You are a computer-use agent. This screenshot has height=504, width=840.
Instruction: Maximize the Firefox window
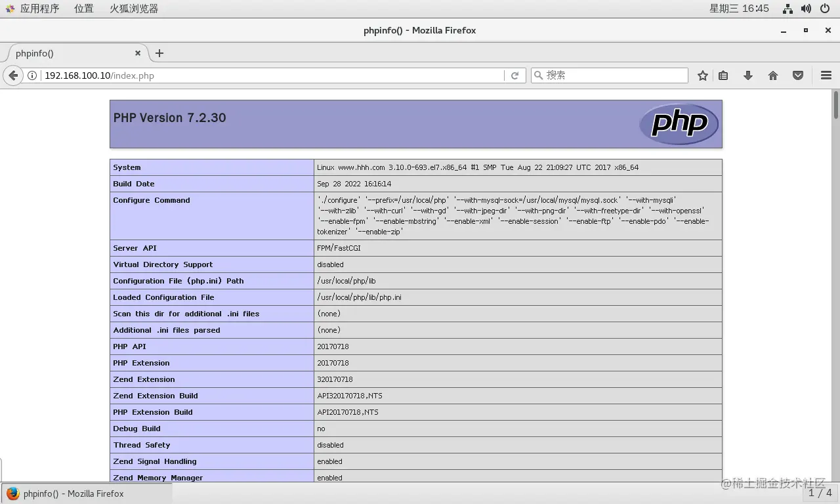(806, 30)
